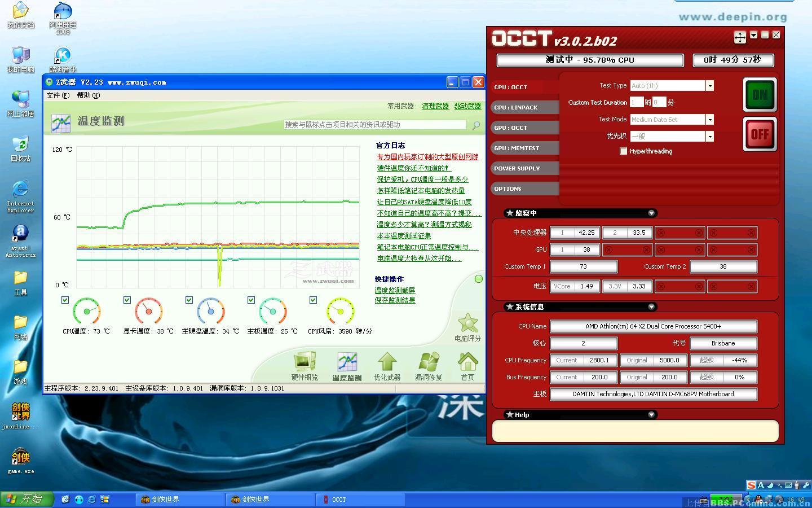812x508 pixels.
Task: Uncheck the 主板温度 graph checkbox
Action: [251, 300]
